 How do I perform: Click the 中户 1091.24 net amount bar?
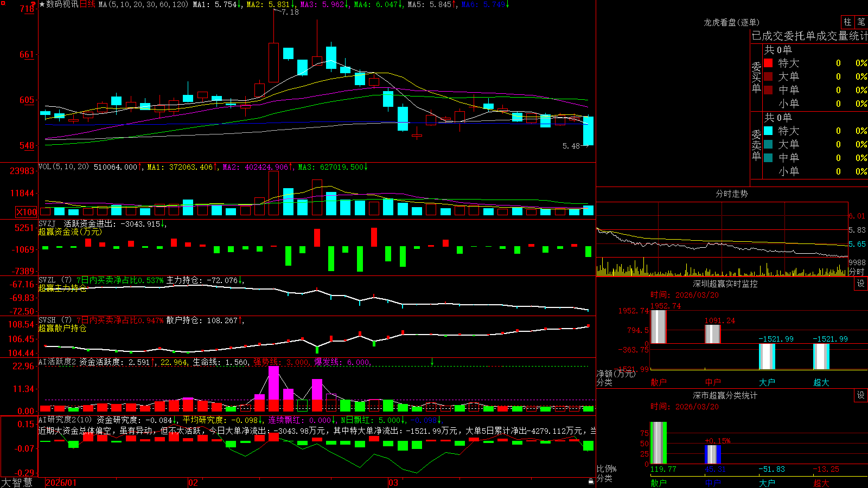tap(713, 333)
